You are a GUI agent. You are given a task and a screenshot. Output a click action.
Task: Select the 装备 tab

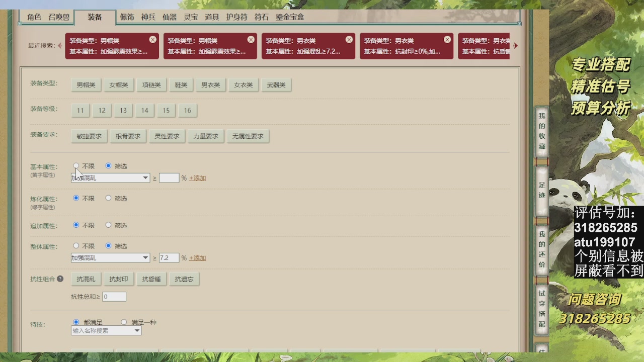95,17
